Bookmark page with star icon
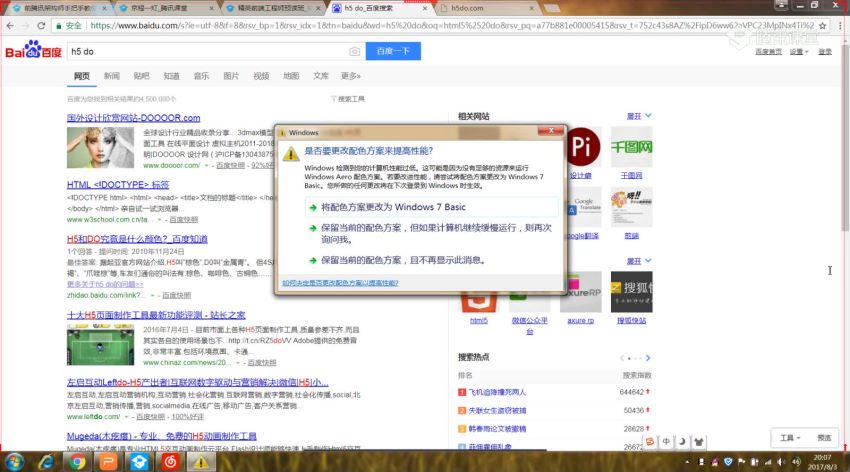850x472 pixels. tap(822, 25)
